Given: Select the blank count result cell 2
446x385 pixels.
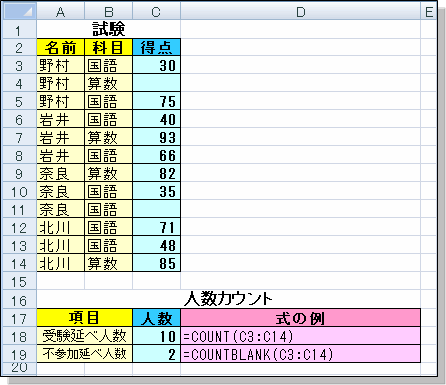Looking at the screenshot, I should pyautogui.click(x=156, y=354).
